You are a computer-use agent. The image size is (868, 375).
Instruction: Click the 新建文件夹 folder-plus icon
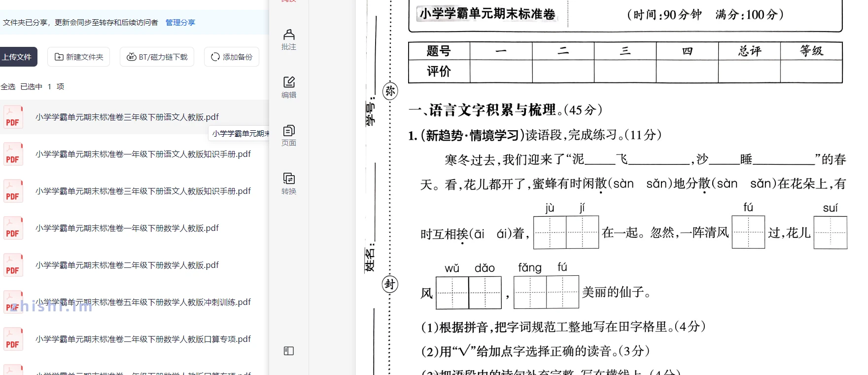59,57
